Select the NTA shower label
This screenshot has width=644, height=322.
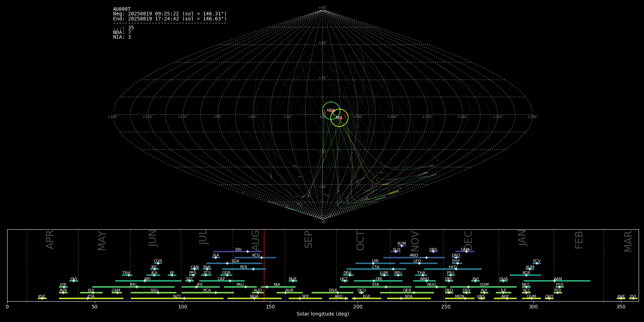point(409,297)
